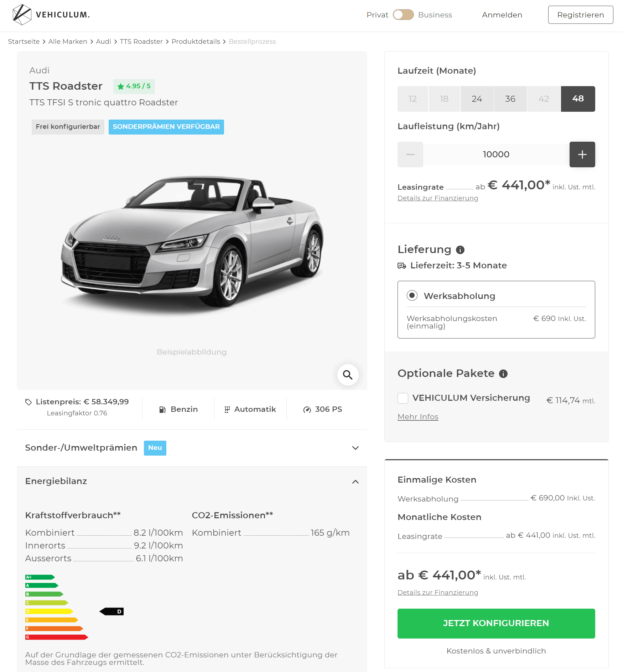Click the star rating badge 4.95 / 5
This screenshot has height=672, width=623.
point(134,86)
